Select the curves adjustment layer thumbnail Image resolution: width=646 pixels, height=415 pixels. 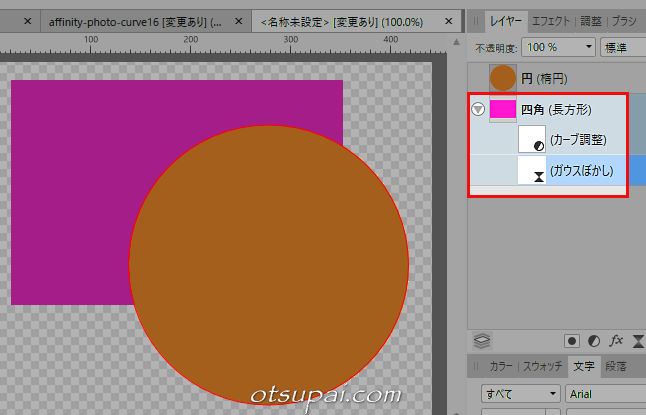click(x=531, y=140)
